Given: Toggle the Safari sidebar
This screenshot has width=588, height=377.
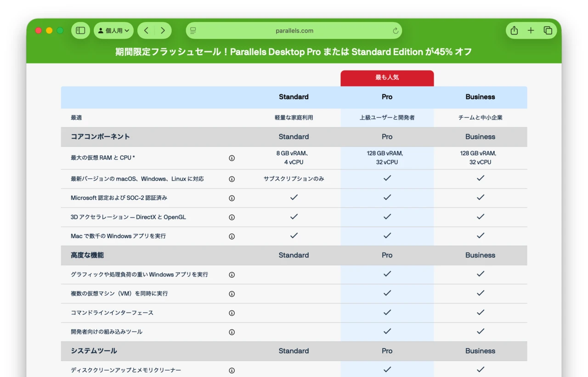Looking at the screenshot, I should tap(80, 30).
